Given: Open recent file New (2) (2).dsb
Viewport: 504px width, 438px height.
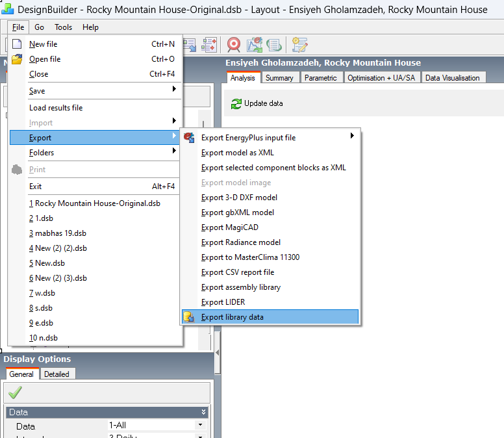Looking at the screenshot, I should point(95,248).
